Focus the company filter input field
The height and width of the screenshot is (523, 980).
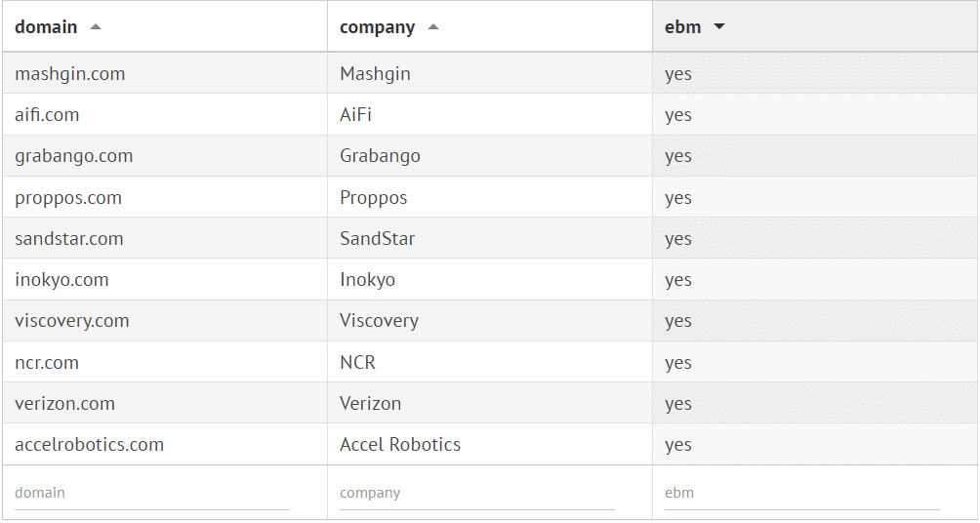pyautogui.click(x=476, y=493)
